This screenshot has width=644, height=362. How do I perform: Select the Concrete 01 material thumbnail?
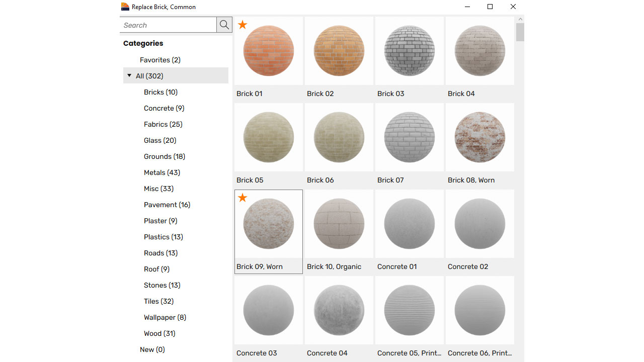pyautogui.click(x=410, y=224)
